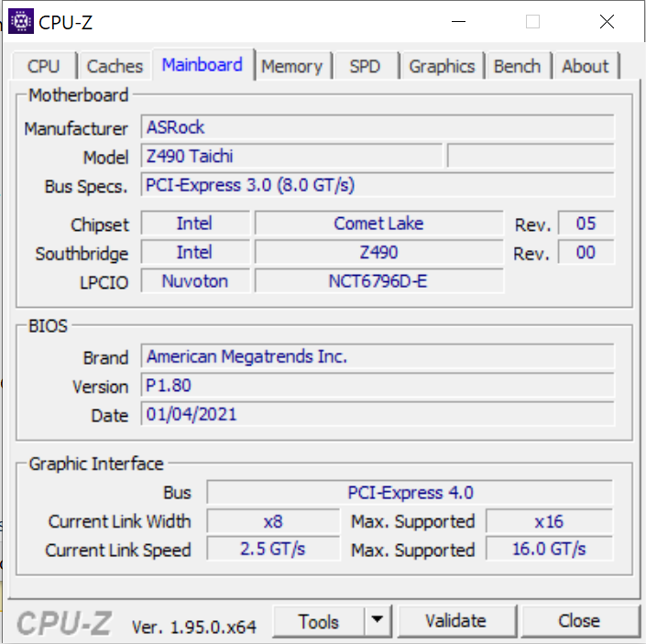Click the Chipset vendor Intel field
646x644 pixels.
pos(195,224)
